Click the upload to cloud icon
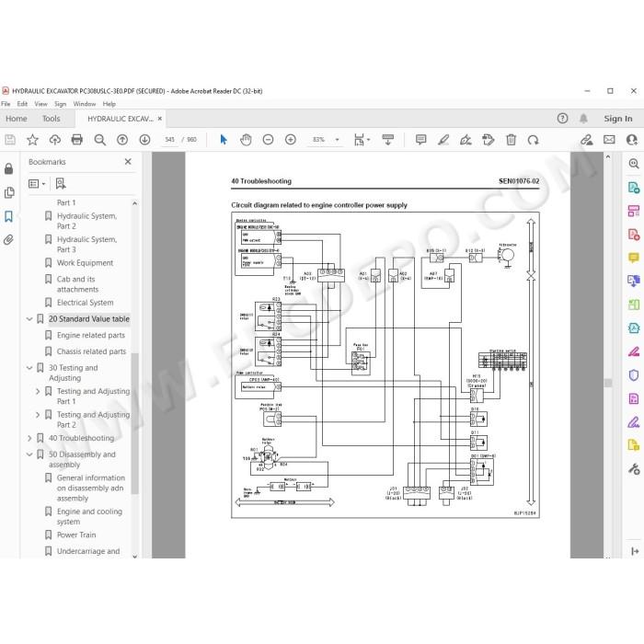The height and width of the screenshot is (644, 644). pos(54,140)
